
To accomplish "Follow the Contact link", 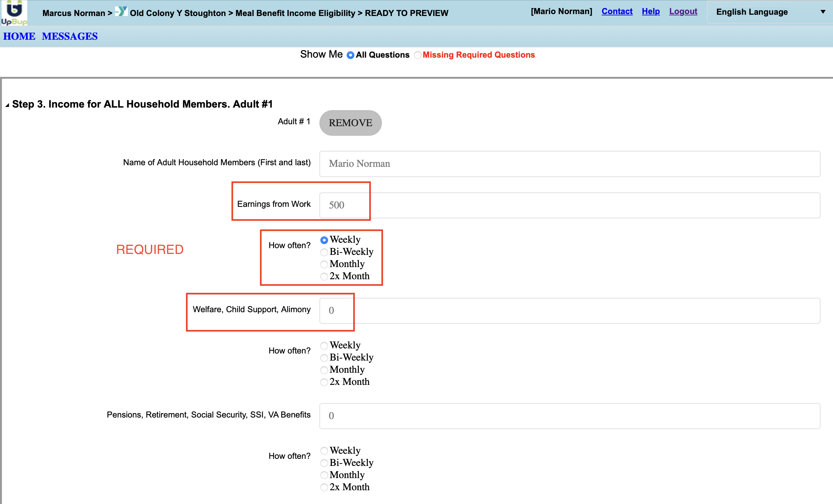I will [617, 12].
